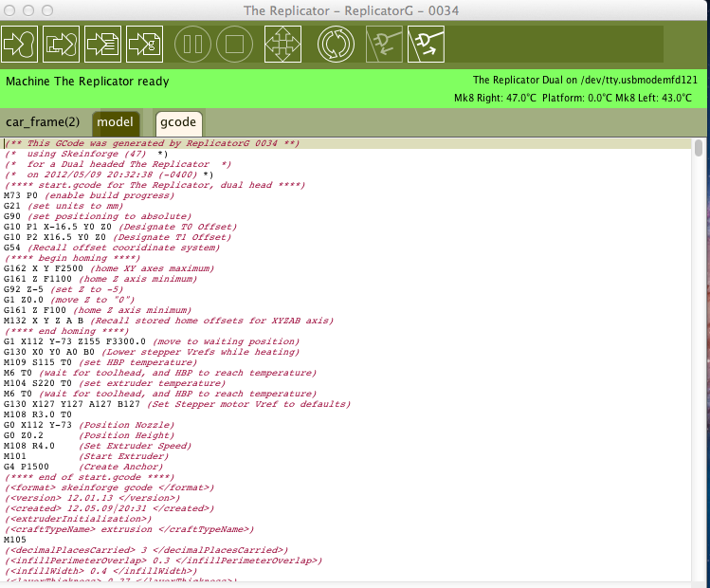Click the 'G0 Z0.2 (Position Height)' line
This screenshot has width=710, height=588.
click(x=89, y=435)
